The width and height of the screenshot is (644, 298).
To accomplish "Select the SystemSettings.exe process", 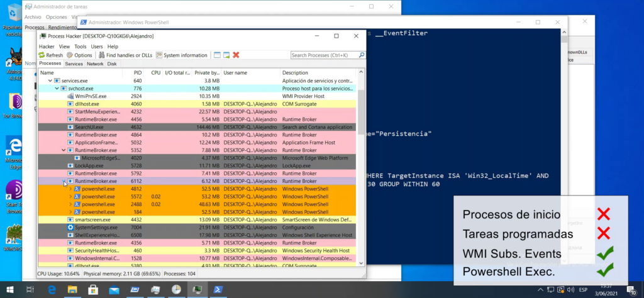I will click(x=197, y=228).
